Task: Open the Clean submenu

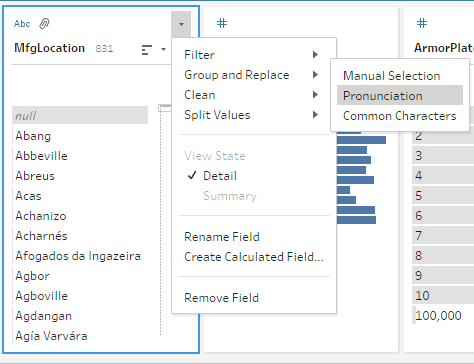Action: pyautogui.click(x=251, y=95)
